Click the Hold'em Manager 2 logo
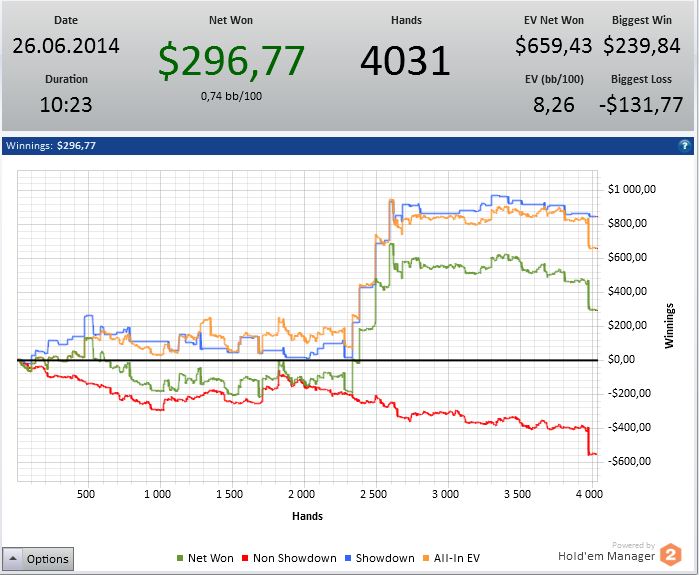 pyautogui.click(x=670, y=554)
